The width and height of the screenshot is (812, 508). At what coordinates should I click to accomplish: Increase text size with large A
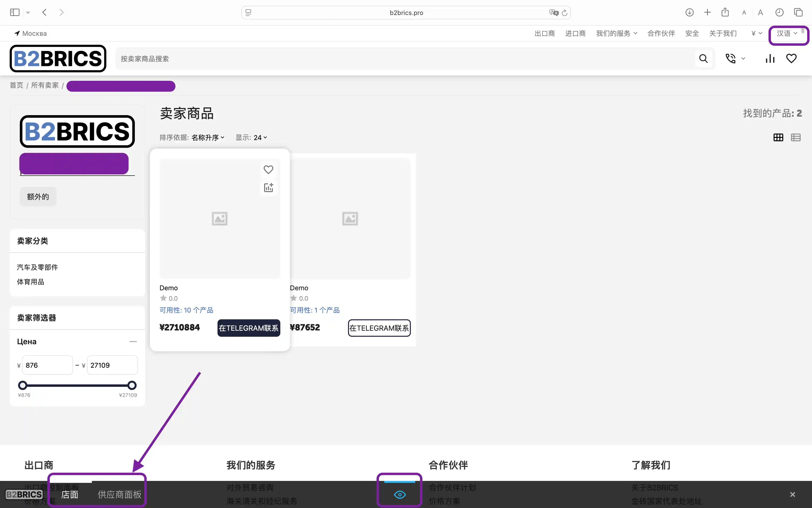tap(760, 12)
